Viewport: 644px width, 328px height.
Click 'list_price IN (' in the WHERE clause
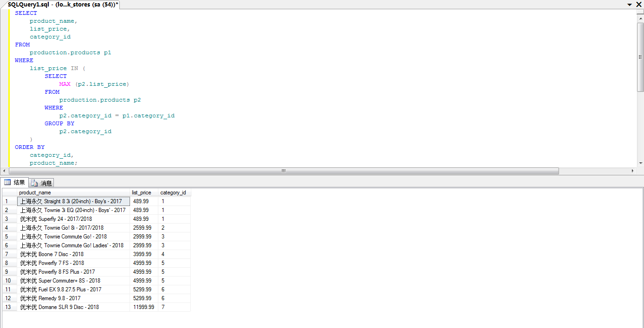pyautogui.click(x=58, y=68)
